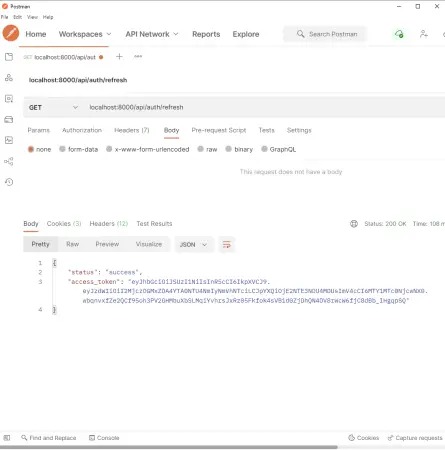This screenshot has width=445, height=450.
Task: Open the response Cookies tab
Action: 64,224
